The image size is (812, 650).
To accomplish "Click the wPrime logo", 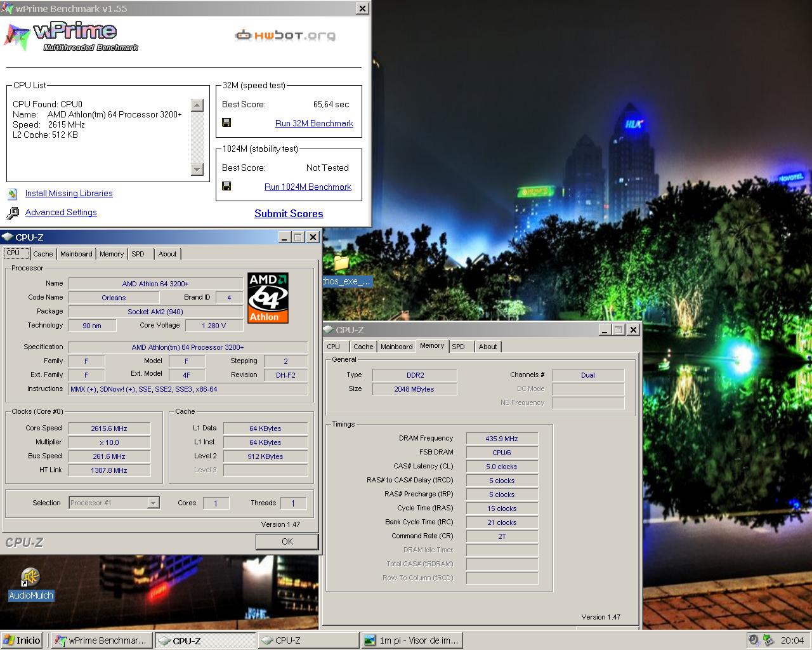I will pyautogui.click(x=70, y=36).
